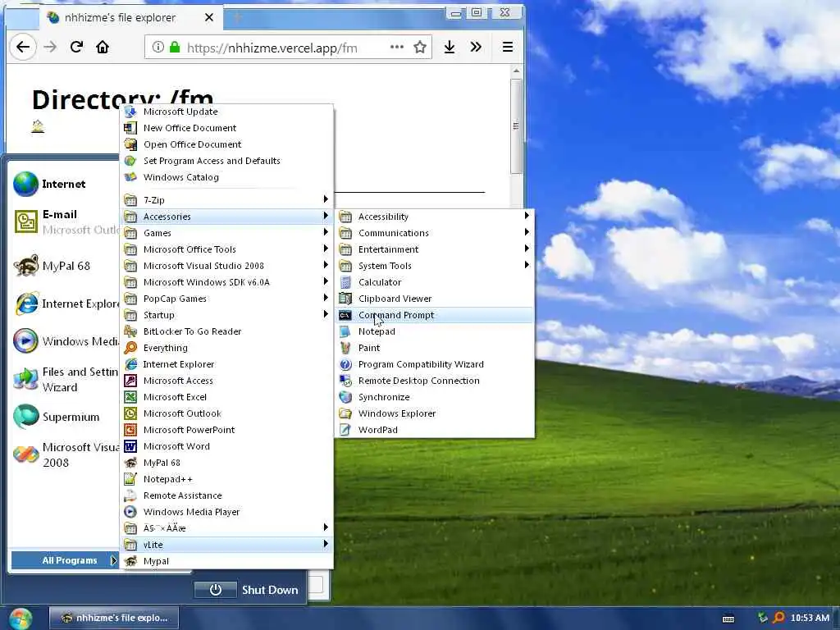Click the MyPal 68 raccoon icon in All Programs
The image size is (840, 630).
tap(130, 463)
